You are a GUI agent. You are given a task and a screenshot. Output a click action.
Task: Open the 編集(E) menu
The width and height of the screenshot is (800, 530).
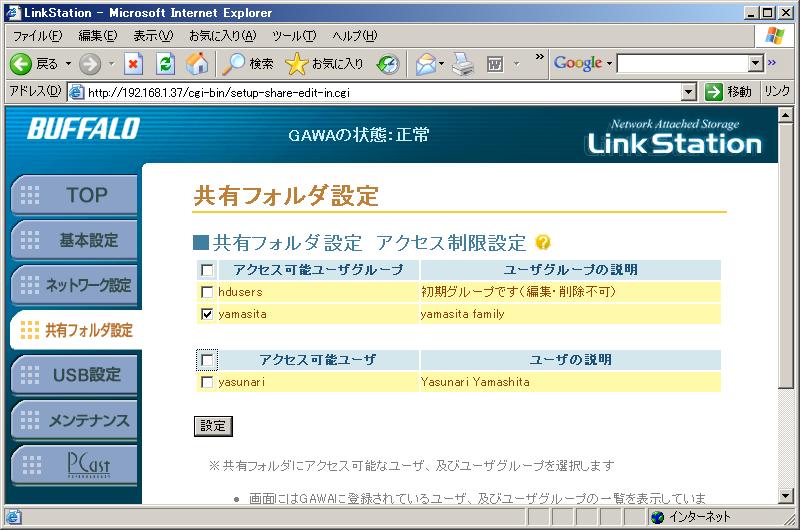coord(97,36)
